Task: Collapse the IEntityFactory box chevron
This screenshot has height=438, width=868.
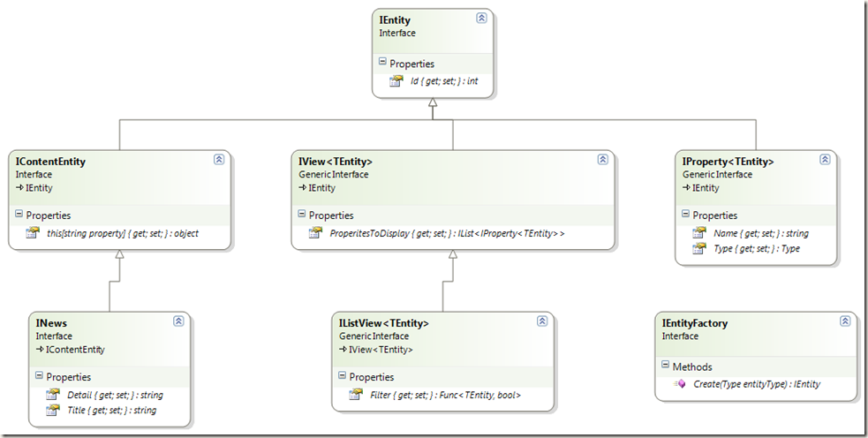Action: point(845,321)
